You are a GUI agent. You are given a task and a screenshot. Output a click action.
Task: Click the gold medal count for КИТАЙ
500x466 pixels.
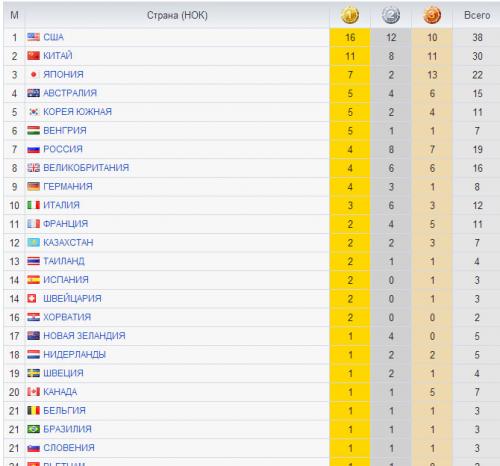click(x=350, y=56)
